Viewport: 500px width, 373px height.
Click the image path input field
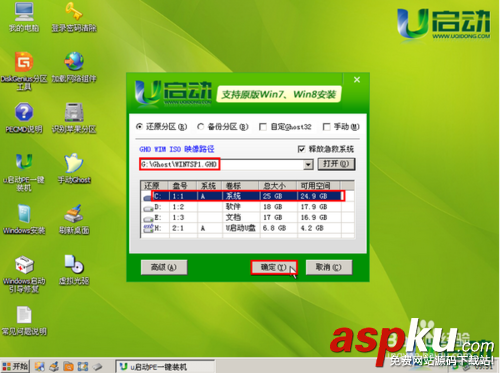pos(222,164)
